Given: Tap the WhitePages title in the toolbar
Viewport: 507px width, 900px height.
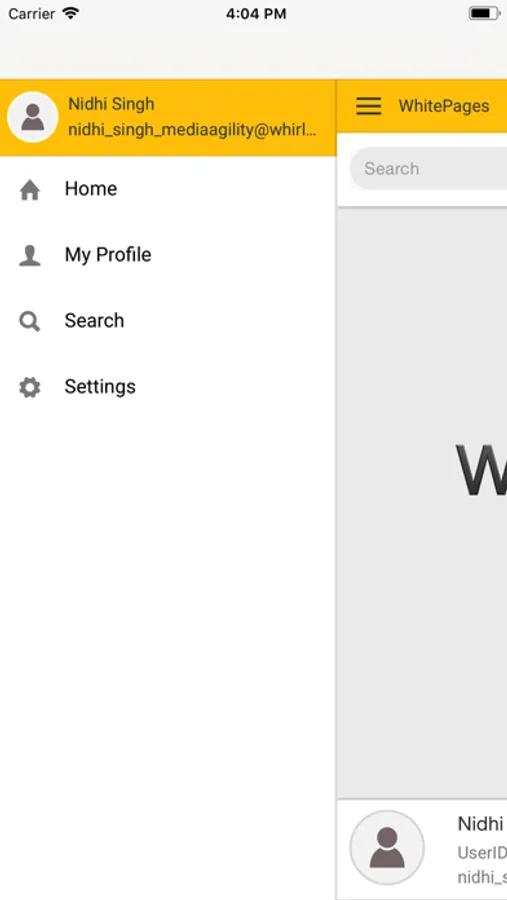Looking at the screenshot, I should 444,106.
